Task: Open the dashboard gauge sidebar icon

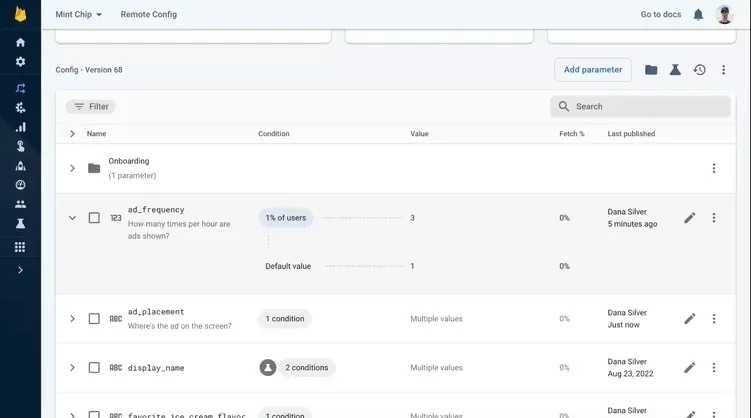Action: click(x=20, y=185)
